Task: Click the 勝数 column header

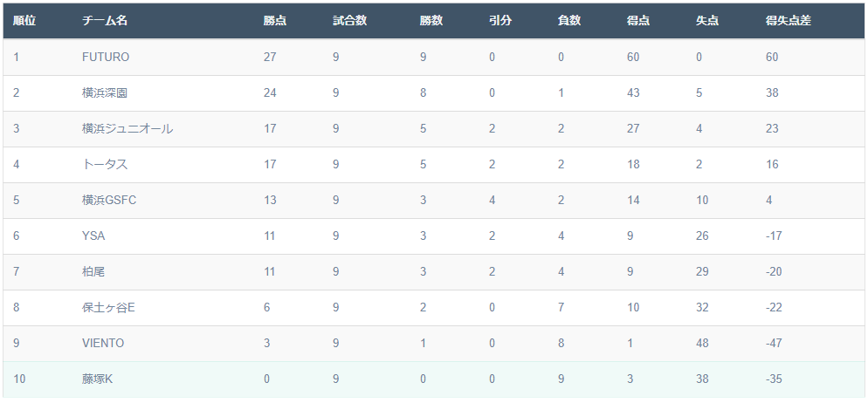Action: [x=431, y=20]
